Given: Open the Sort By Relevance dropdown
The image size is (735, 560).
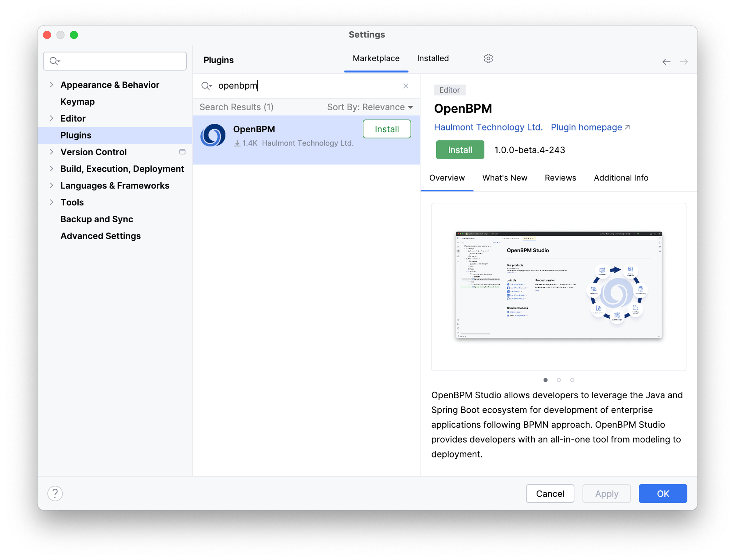Looking at the screenshot, I should pyautogui.click(x=370, y=107).
